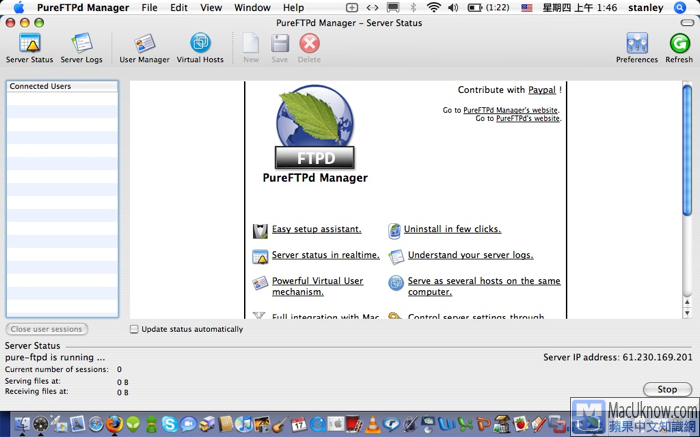Click the volume icon in menu bar
This screenshot has height=437, width=700.
(x=453, y=8)
